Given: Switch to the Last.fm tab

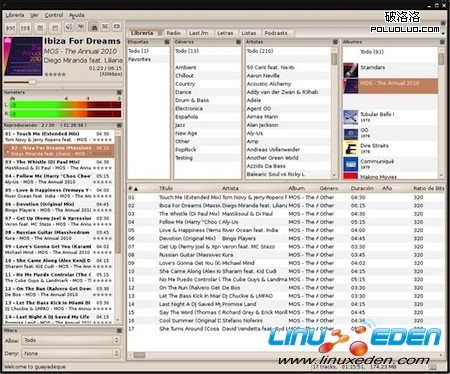Looking at the screenshot, I should pos(198,33).
